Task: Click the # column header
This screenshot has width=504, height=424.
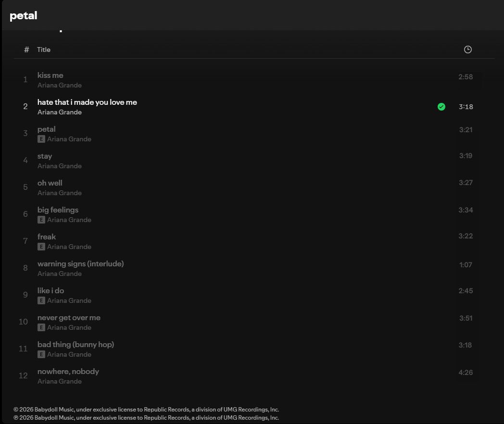Action: [x=26, y=50]
